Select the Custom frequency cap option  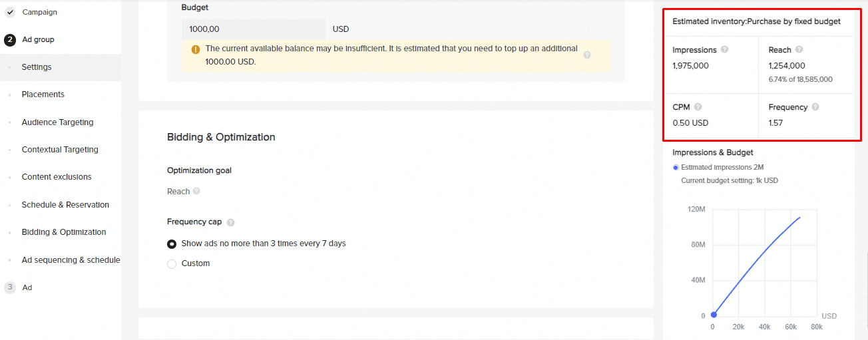pyautogui.click(x=172, y=264)
